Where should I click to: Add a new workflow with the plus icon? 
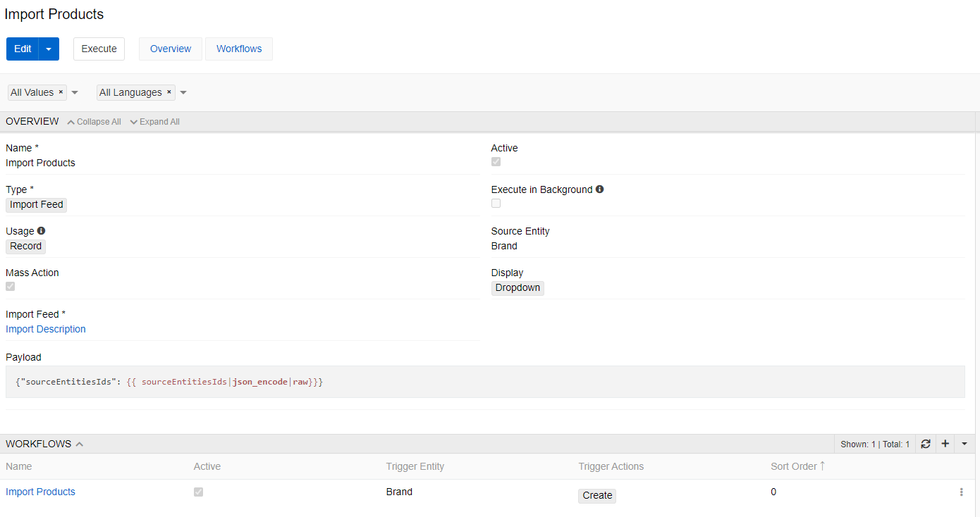[945, 444]
